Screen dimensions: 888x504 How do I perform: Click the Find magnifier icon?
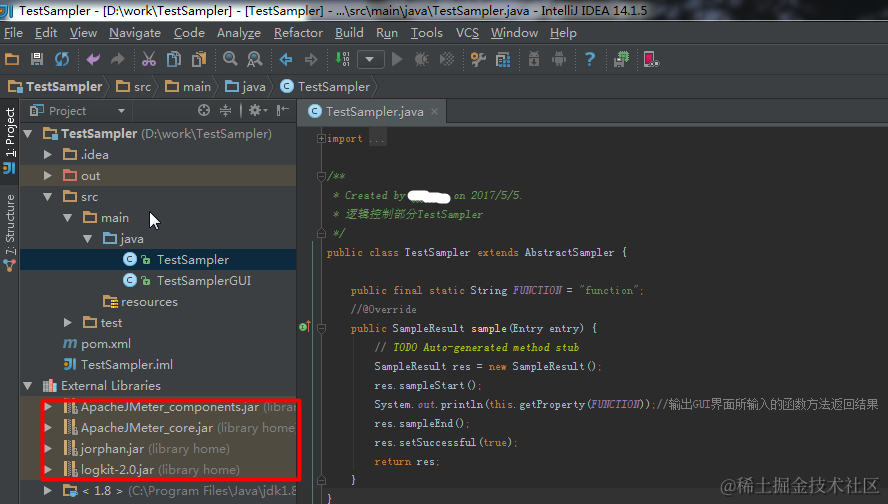point(230,59)
